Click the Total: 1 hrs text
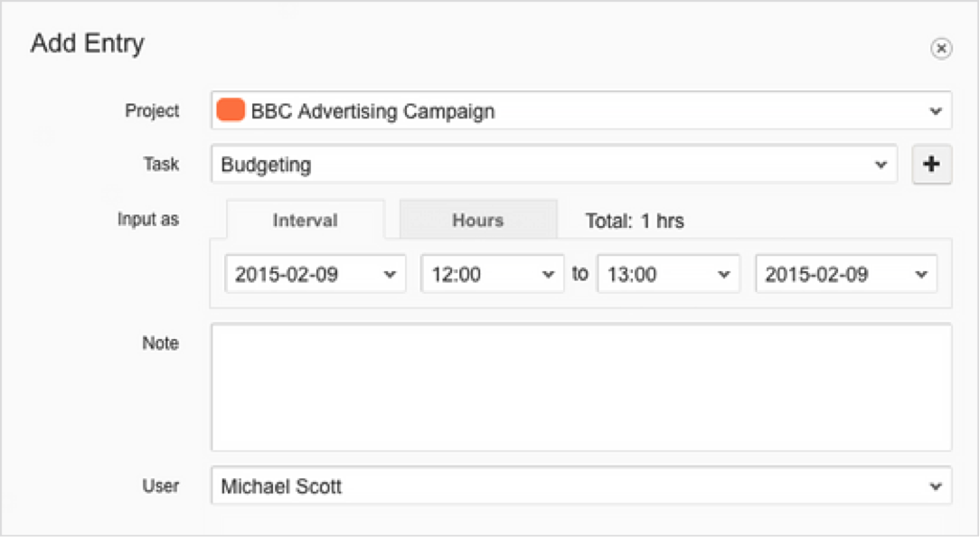The height and width of the screenshot is (537, 980). (635, 221)
